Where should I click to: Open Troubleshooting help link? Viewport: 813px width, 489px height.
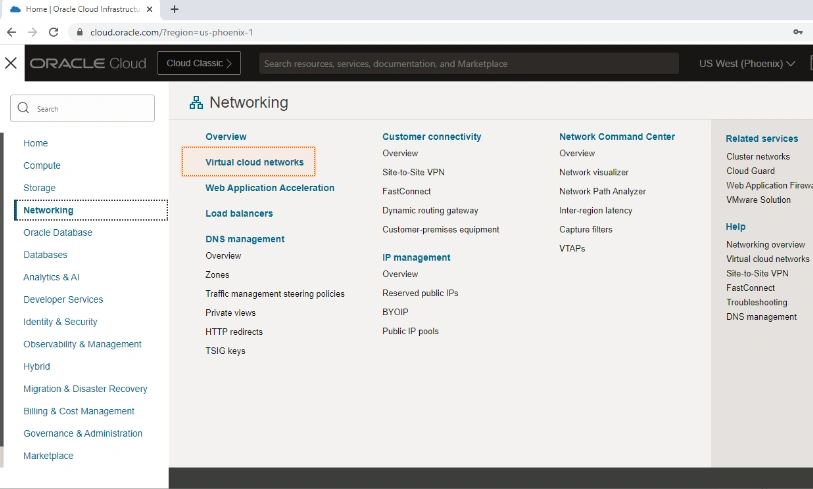tap(756, 302)
